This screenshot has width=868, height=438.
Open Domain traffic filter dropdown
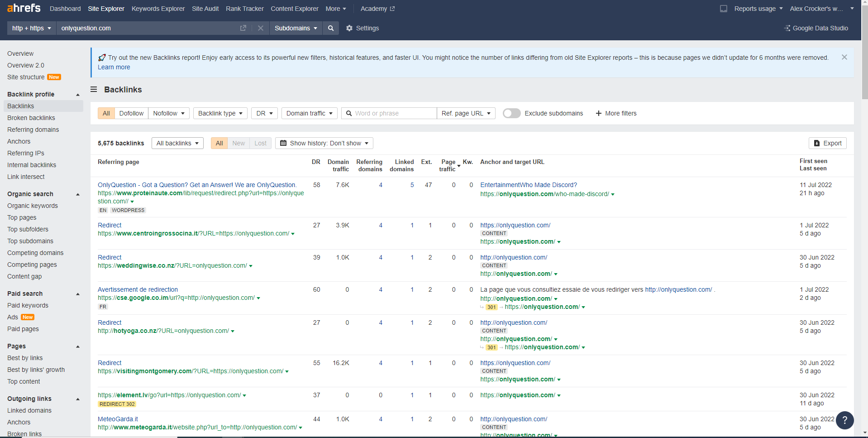click(x=310, y=113)
